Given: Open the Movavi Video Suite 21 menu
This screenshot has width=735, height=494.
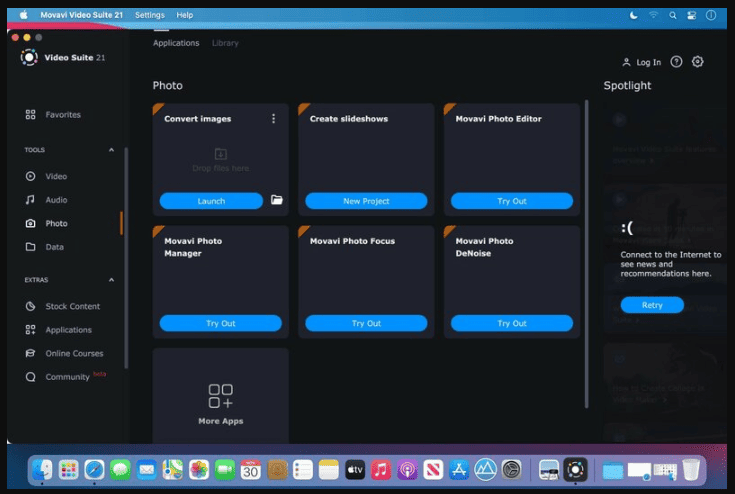Looking at the screenshot, I should pyautogui.click(x=82, y=15).
